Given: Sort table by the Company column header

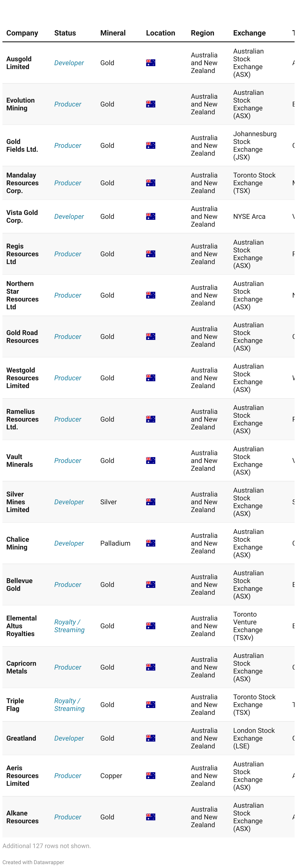Looking at the screenshot, I should (x=22, y=33).
